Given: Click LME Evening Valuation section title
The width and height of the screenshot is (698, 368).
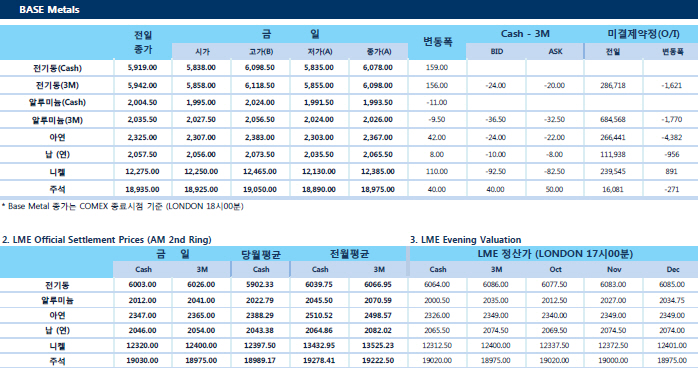Looking at the screenshot, I should [x=465, y=240].
